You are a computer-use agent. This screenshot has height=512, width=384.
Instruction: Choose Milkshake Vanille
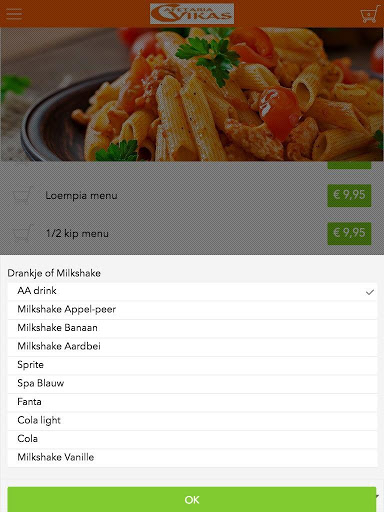[192, 457]
